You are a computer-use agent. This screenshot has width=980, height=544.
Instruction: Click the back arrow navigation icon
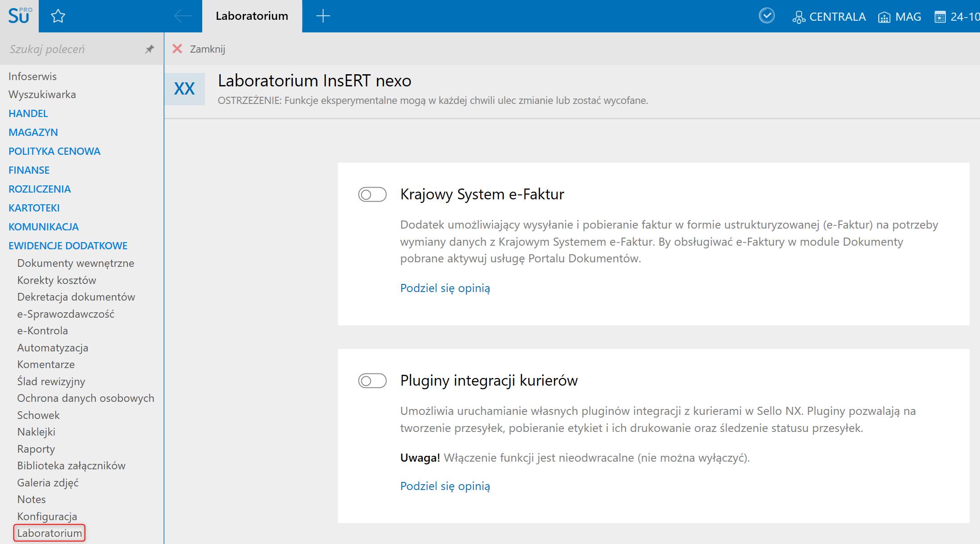pyautogui.click(x=182, y=16)
